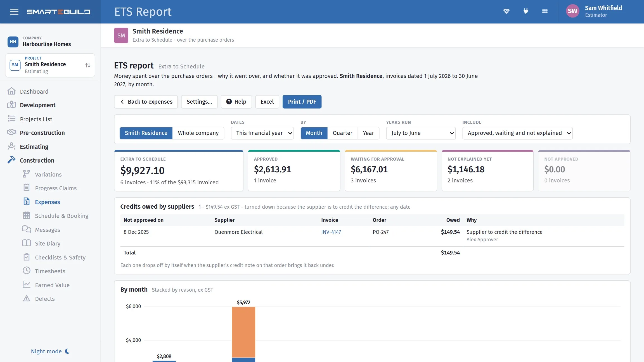Click the Waiting for Approval $6,167.01 card
The image size is (644, 362).
pos(391,171)
